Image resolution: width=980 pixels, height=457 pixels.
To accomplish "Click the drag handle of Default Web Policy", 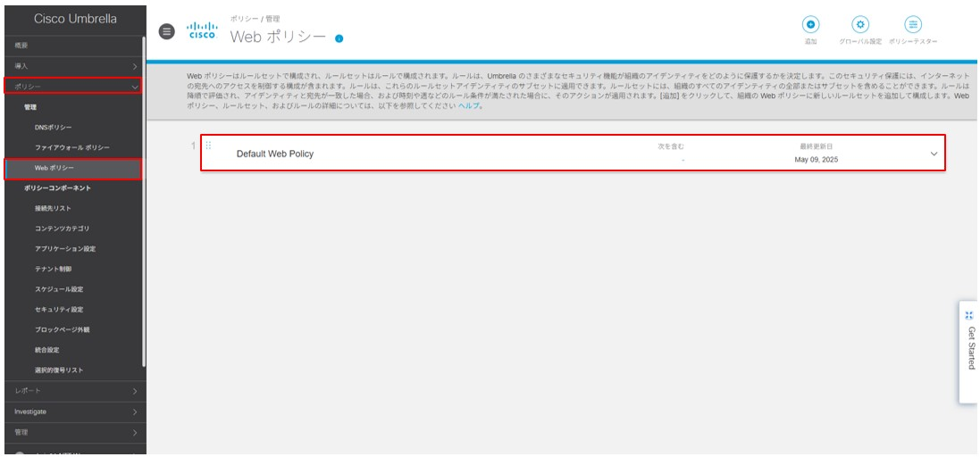I will coord(209,145).
